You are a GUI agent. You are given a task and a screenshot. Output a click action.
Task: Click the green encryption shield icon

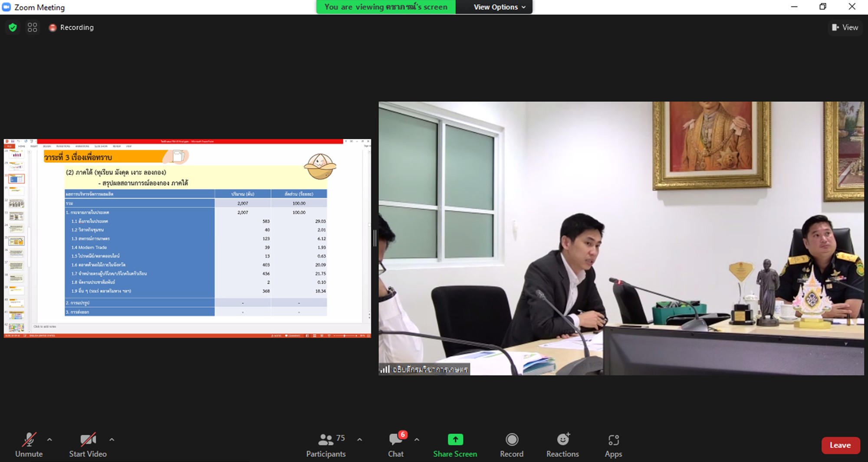tap(13, 27)
